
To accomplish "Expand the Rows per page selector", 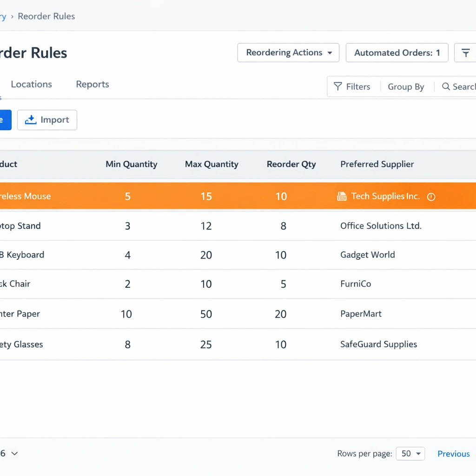I will pos(410,454).
